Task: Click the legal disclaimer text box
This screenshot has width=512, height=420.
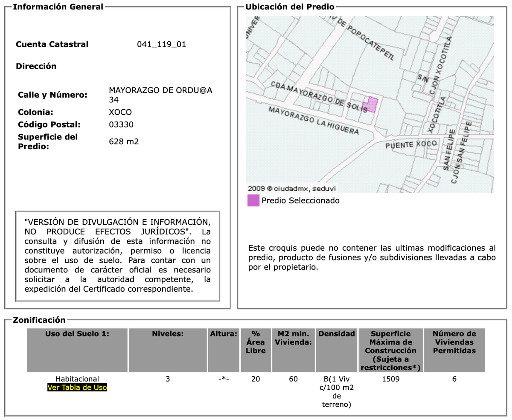Action: tap(117, 256)
